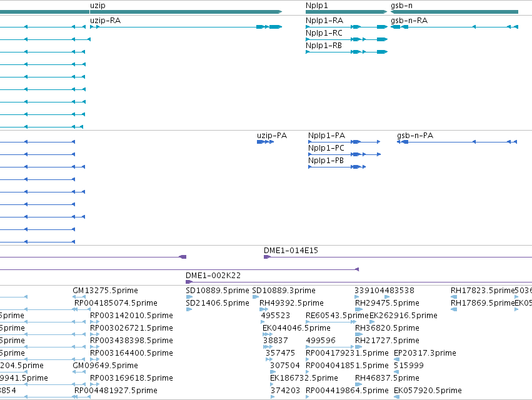Select EST GM13275.5prime

105,291
